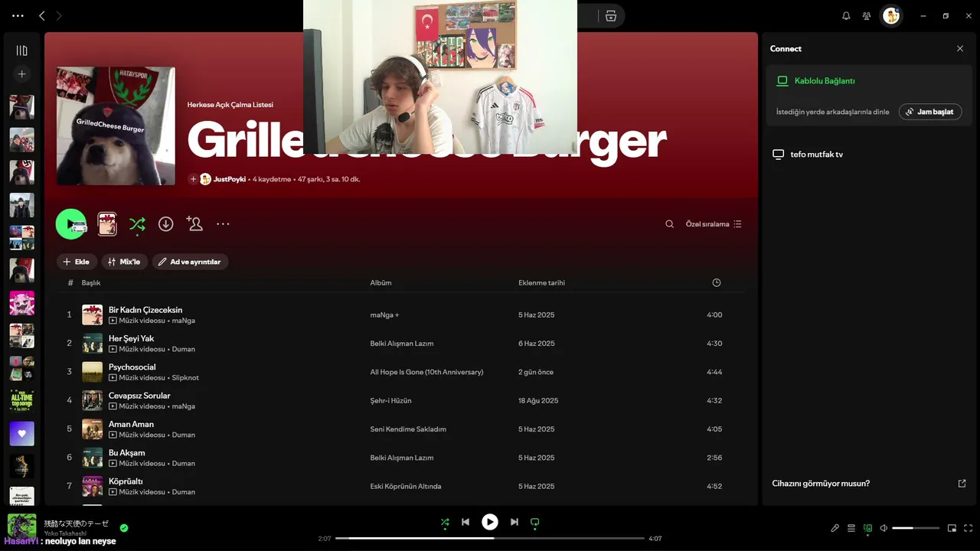Skip to the next track

pos(514,522)
